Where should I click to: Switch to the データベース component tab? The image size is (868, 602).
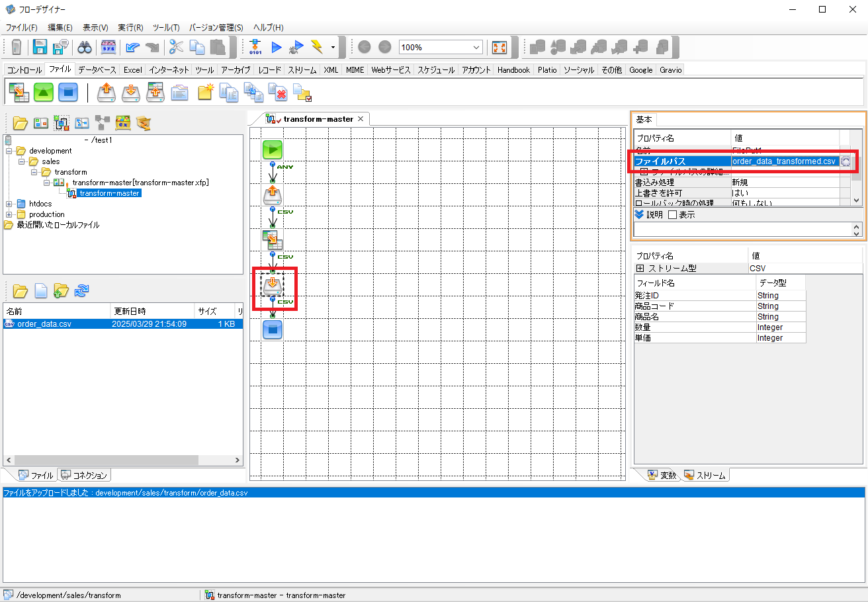tap(97, 69)
